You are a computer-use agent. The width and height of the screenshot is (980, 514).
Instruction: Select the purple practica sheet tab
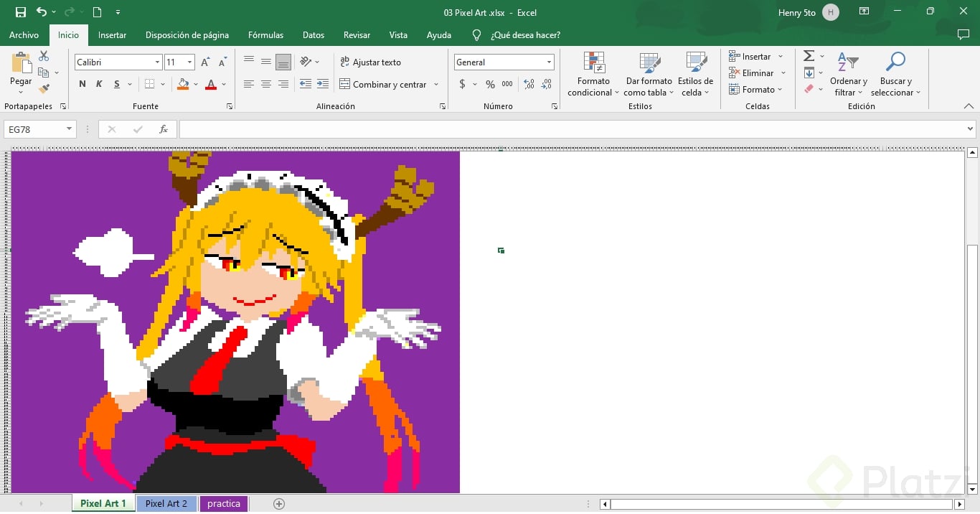click(x=224, y=503)
